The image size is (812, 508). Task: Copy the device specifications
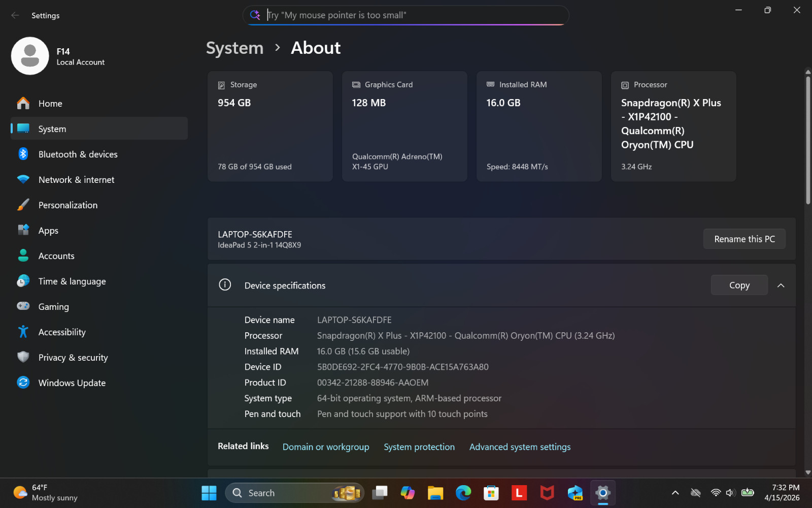point(739,285)
